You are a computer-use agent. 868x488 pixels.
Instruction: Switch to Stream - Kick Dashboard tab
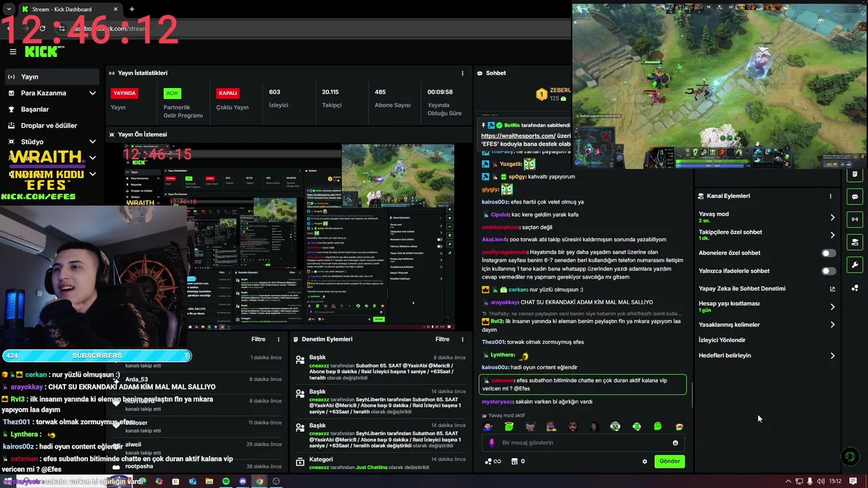tap(70, 9)
